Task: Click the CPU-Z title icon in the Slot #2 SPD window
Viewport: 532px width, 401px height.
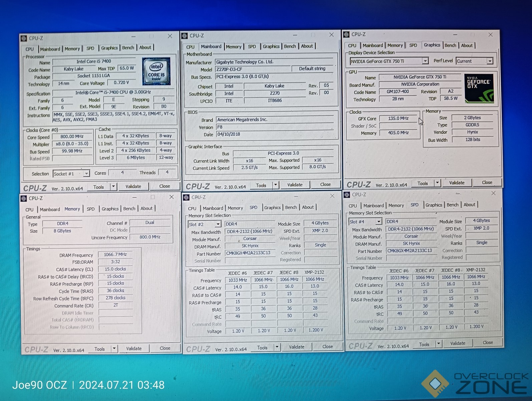Action: coord(186,197)
